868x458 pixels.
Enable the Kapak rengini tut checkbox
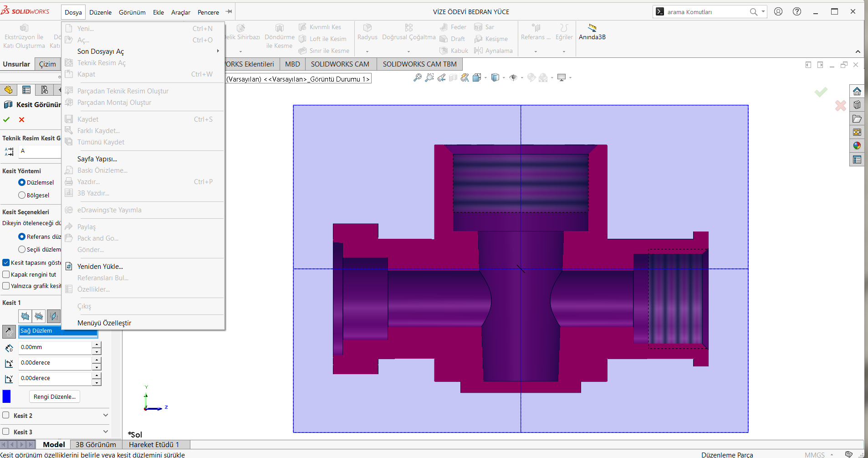pyautogui.click(x=6, y=274)
